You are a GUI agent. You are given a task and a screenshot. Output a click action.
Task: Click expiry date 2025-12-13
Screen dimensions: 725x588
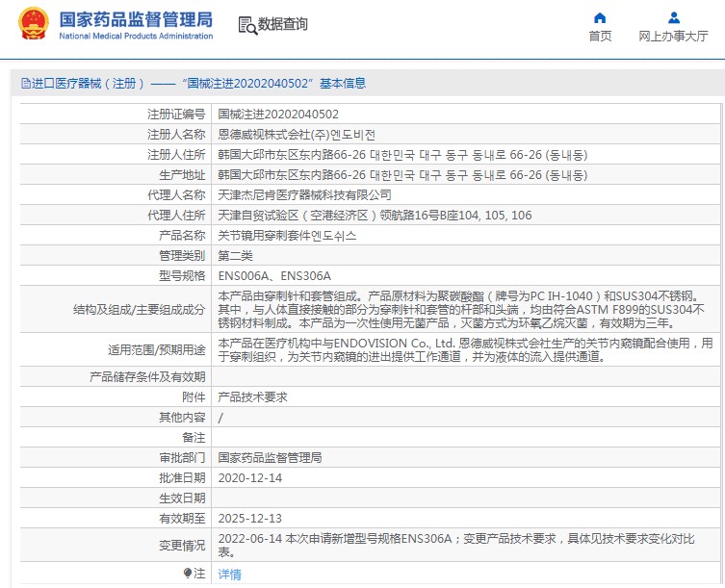pyautogui.click(x=249, y=519)
